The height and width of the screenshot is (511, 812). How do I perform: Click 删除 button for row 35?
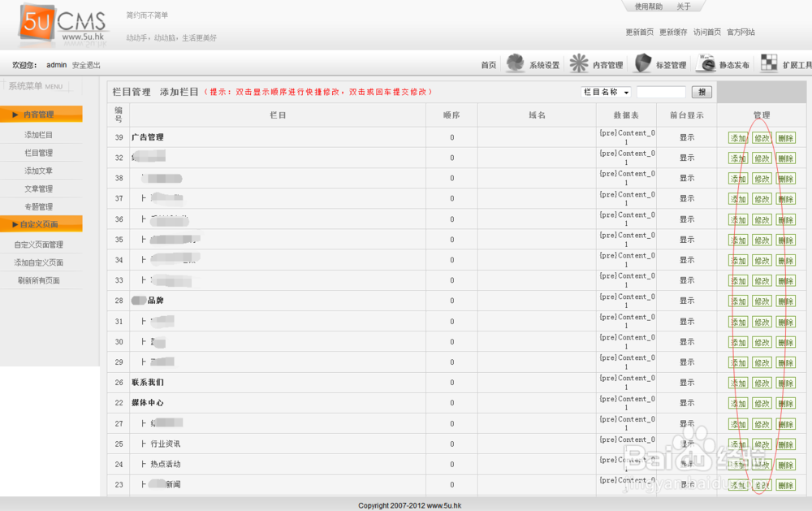(785, 240)
